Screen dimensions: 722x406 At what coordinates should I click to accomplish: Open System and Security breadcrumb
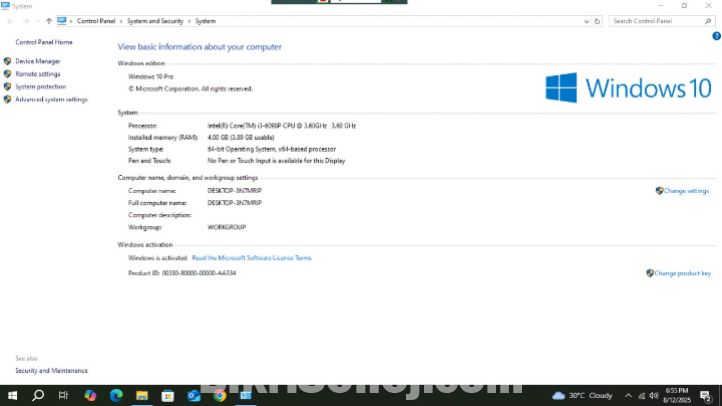155,21
